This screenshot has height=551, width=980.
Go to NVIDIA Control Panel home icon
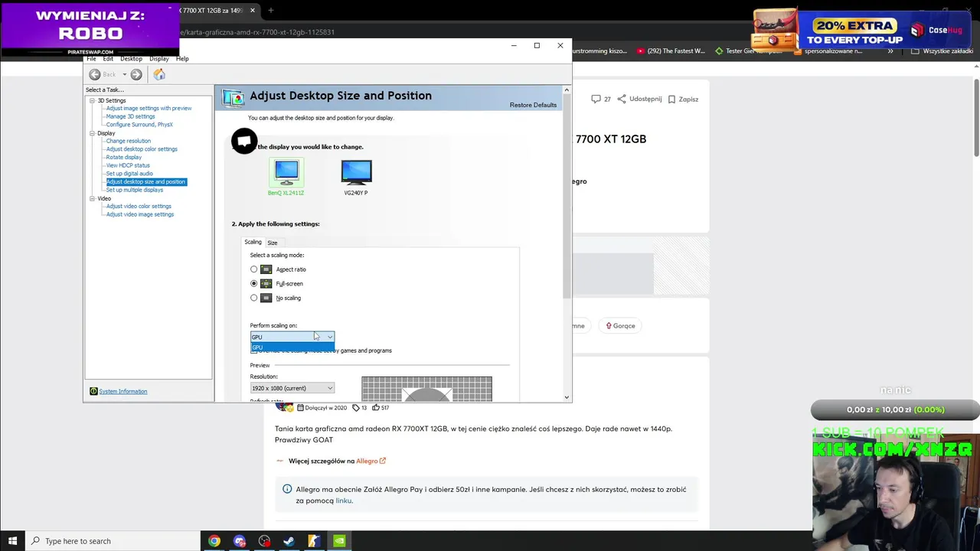click(x=159, y=74)
